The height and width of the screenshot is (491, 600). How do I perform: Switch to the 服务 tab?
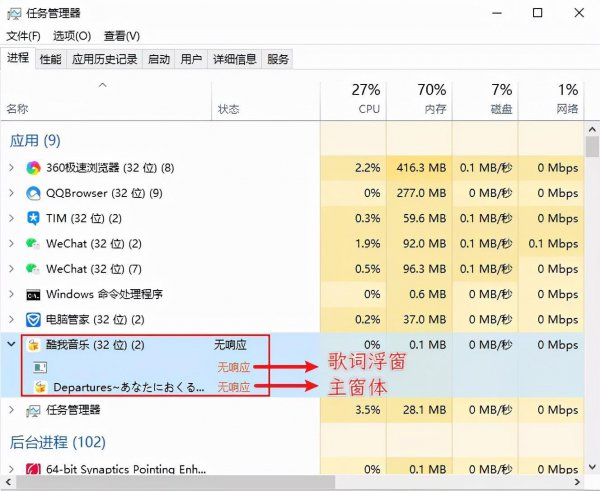(278, 59)
